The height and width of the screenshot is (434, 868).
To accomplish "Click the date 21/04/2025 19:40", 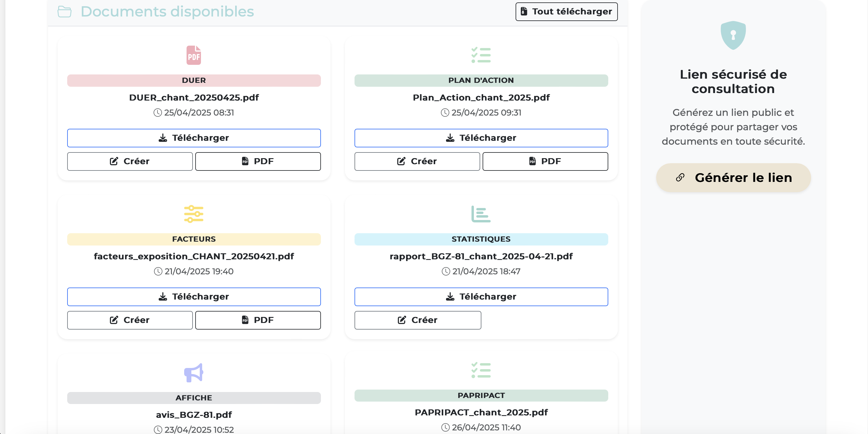I will [199, 271].
